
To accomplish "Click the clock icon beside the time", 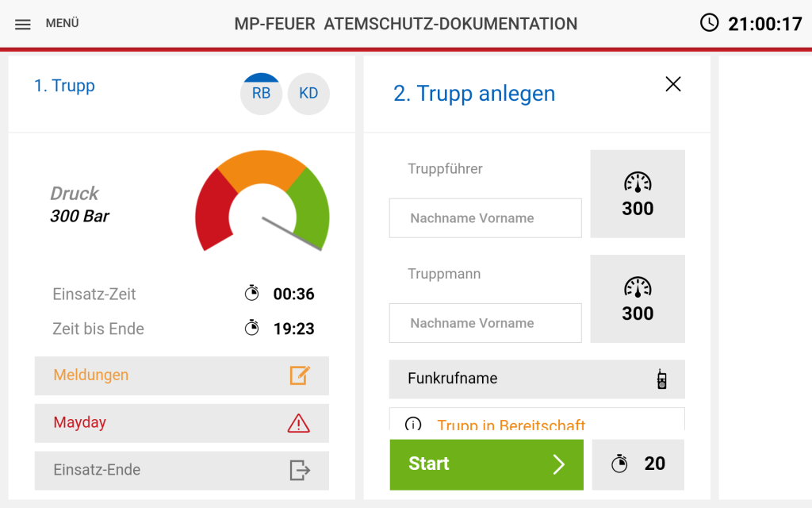I will pyautogui.click(x=709, y=23).
